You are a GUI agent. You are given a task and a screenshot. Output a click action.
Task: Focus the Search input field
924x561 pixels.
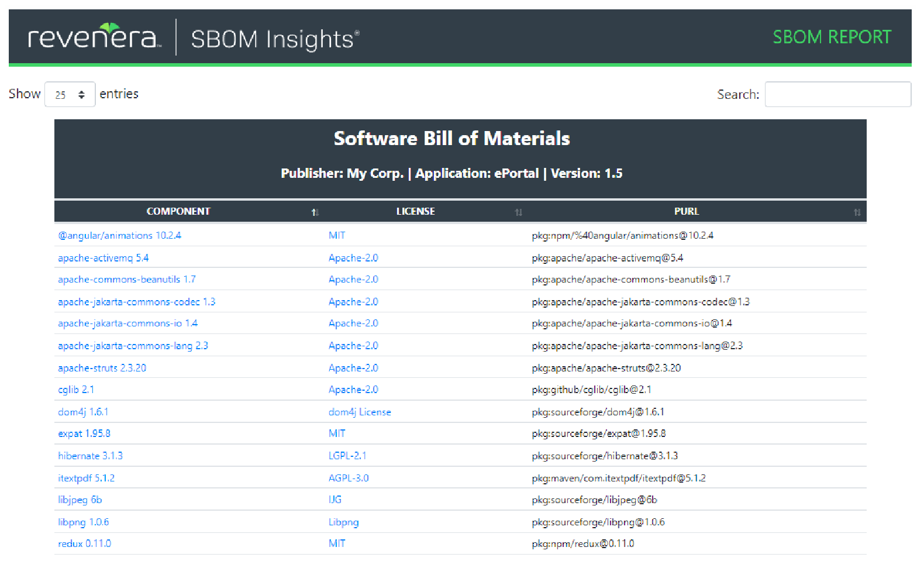tap(837, 94)
